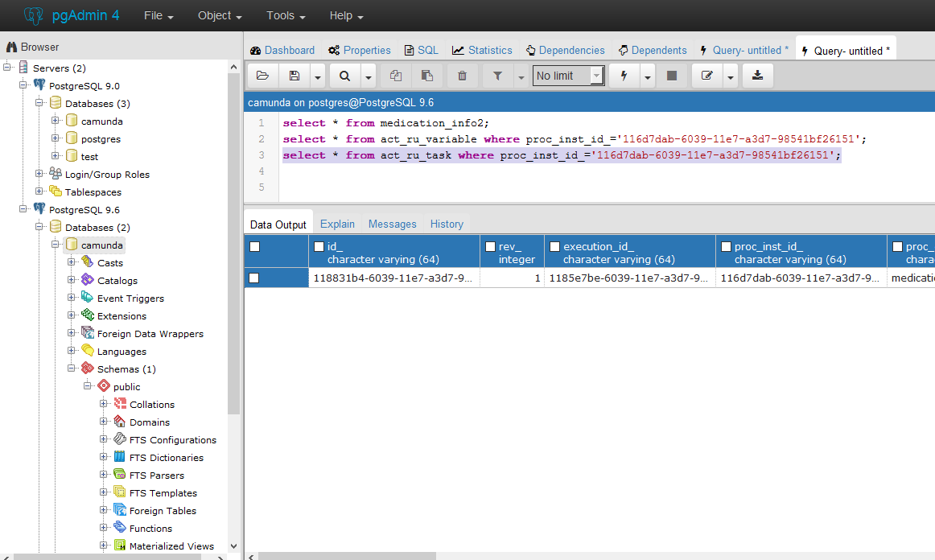Click the Paste icon in the toolbar
The height and width of the screenshot is (560, 935).
point(427,76)
